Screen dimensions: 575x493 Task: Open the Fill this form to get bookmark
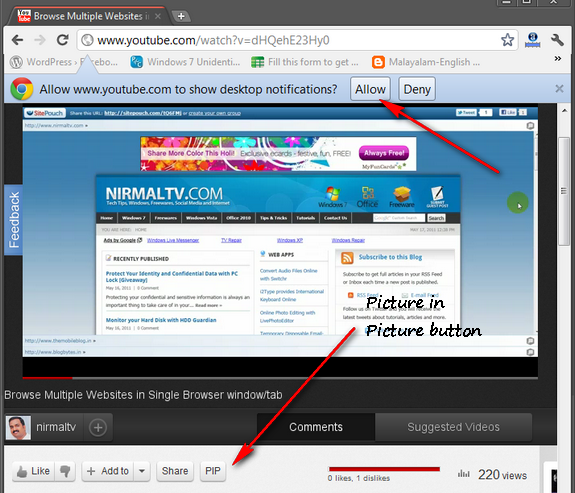click(x=305, y=62)
